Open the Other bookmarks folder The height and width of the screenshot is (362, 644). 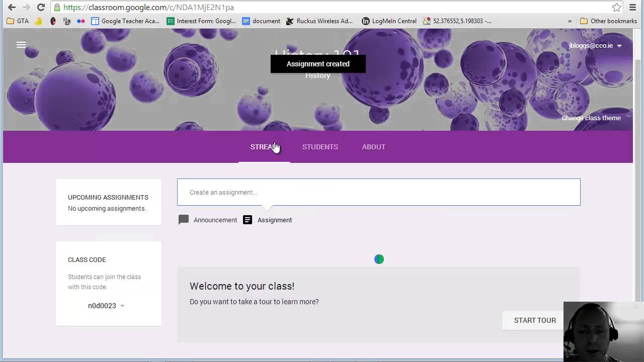pos(608,21)
